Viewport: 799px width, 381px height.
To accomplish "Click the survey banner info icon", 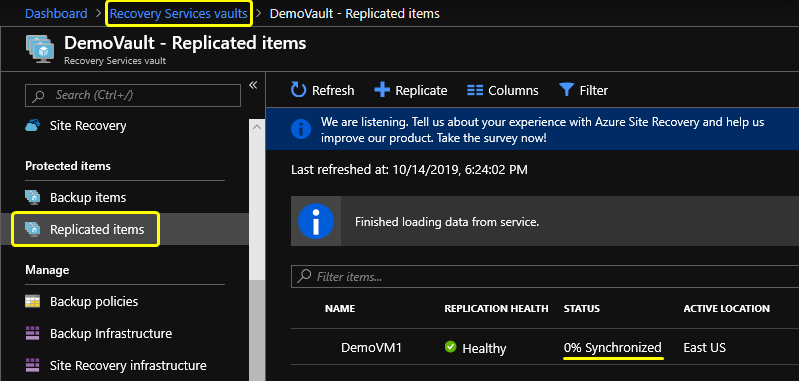I will (x=301, y=129).
